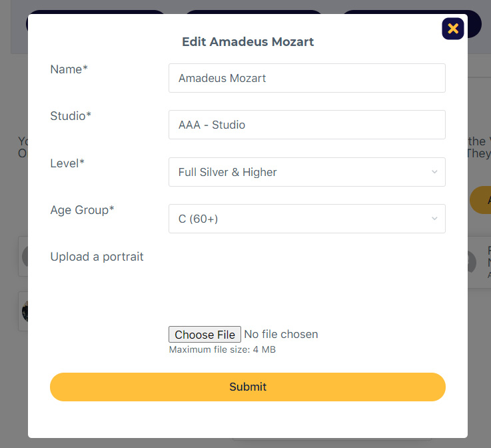Image resolution: width=491 pixels, height=448 pixels.
Task: Click the 'Edit Amadeus Mozart' dialog heading
Action: (x=248, y=42)
